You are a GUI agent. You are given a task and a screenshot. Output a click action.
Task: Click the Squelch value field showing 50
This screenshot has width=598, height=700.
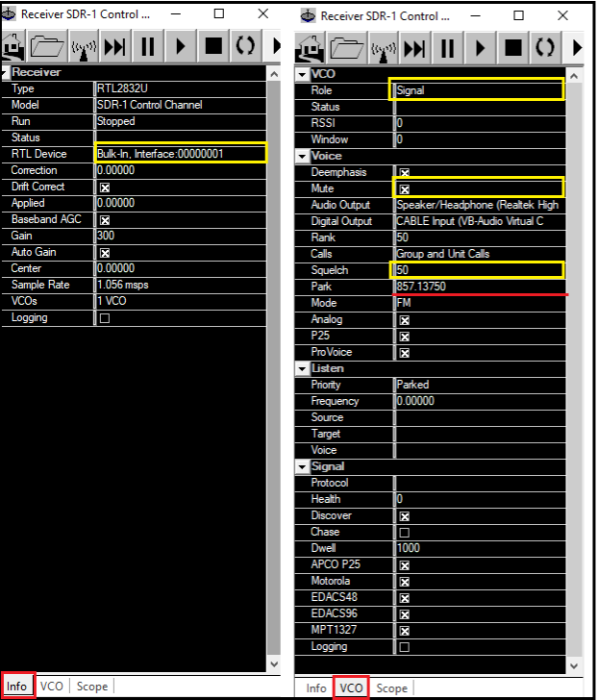478,270
